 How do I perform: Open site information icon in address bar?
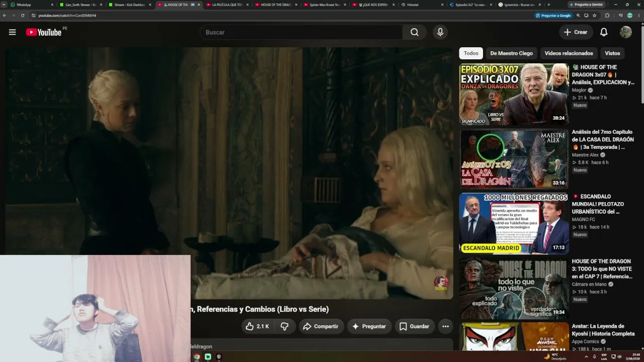coord(33,16)
